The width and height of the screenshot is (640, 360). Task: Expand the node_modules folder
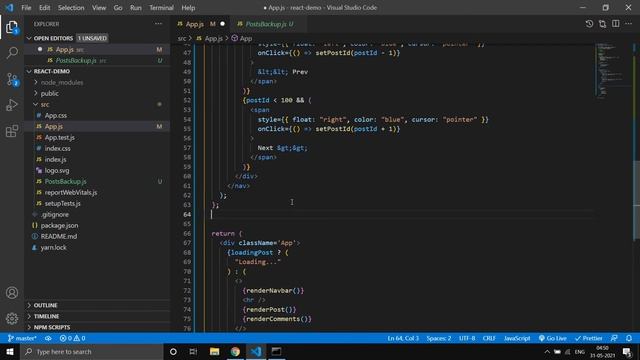point(98,82)
